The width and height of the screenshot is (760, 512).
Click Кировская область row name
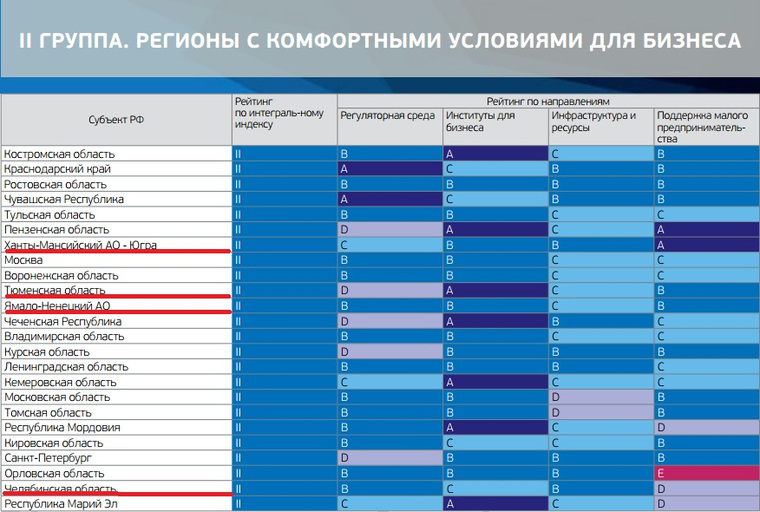point(53,443)
